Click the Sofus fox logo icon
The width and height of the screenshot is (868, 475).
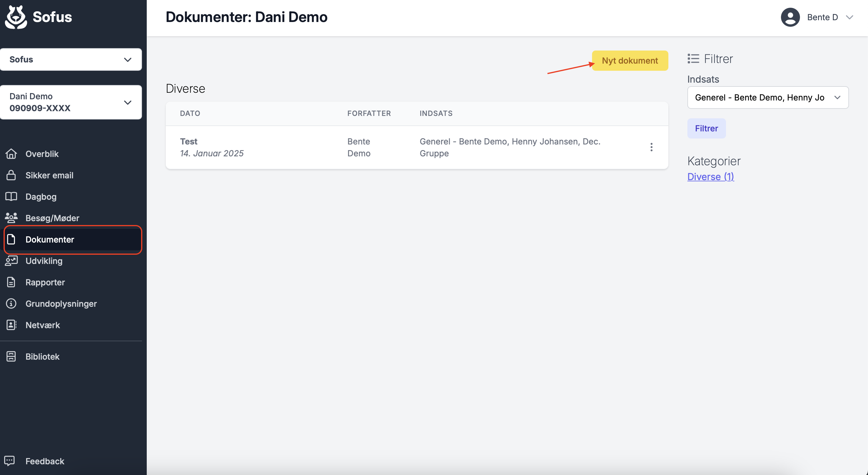(x=16, y=17)
